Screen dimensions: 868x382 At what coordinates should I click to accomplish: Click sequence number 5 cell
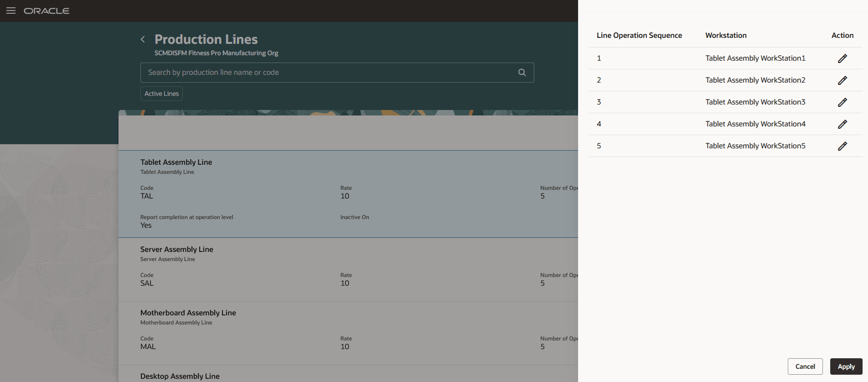coord(599,146)
